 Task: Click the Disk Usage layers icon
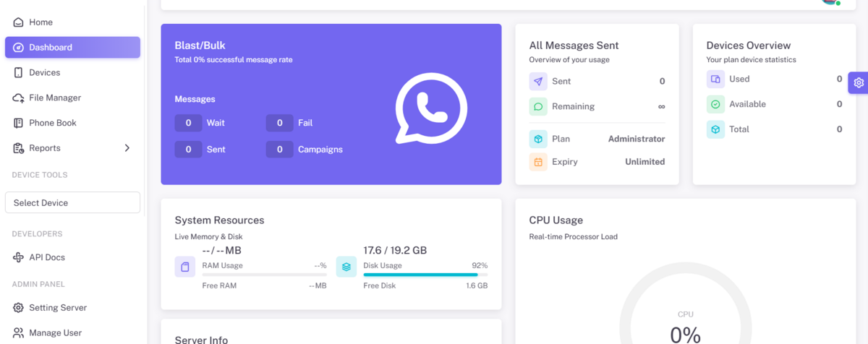click(x=346, y=267)
